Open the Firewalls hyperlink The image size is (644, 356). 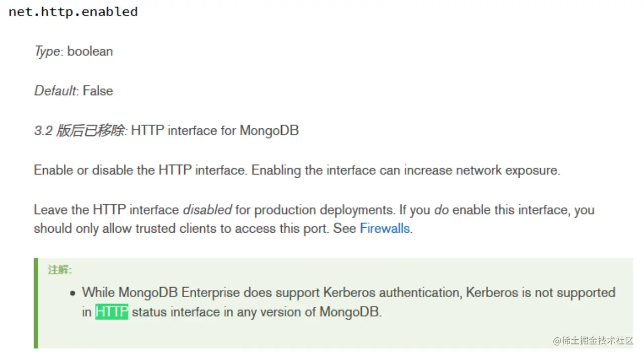[x=385, y=229]
